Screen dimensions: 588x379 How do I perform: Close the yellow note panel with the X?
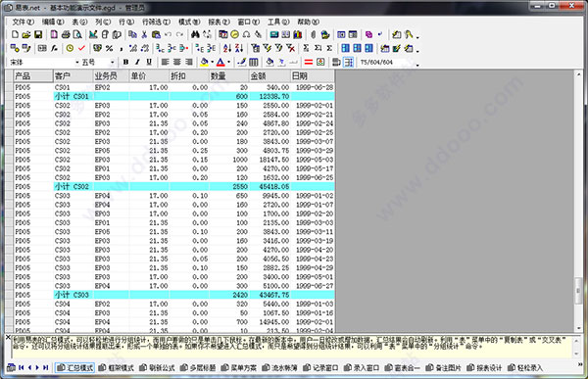(x=8, y=338)
